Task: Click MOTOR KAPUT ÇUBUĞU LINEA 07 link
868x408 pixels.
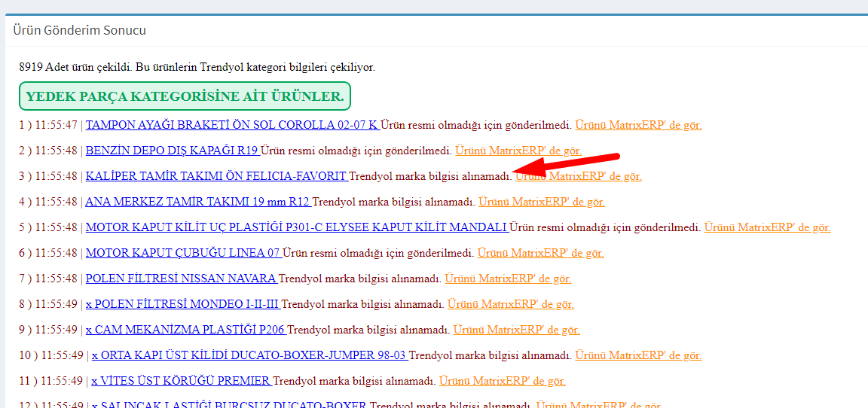Action: click(x=183, y=253)
